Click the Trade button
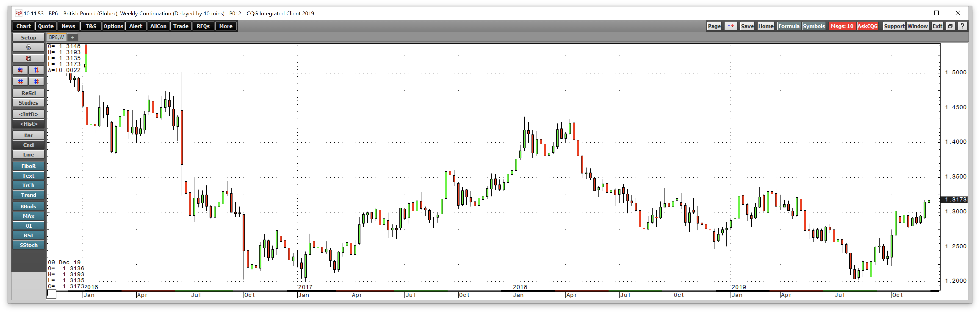The image size is (980, 313). 181,26
